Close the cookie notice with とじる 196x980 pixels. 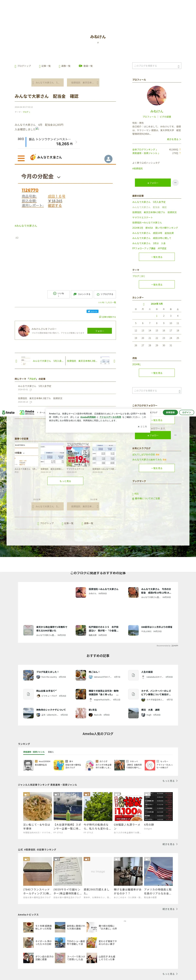(x=142, y=426)
